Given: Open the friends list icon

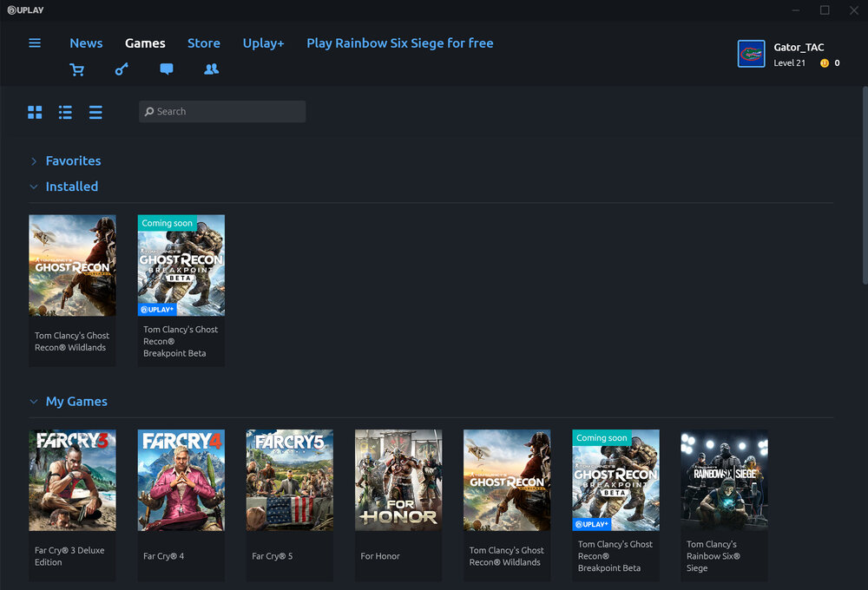Looking at the screenshot, I should 212,69.
